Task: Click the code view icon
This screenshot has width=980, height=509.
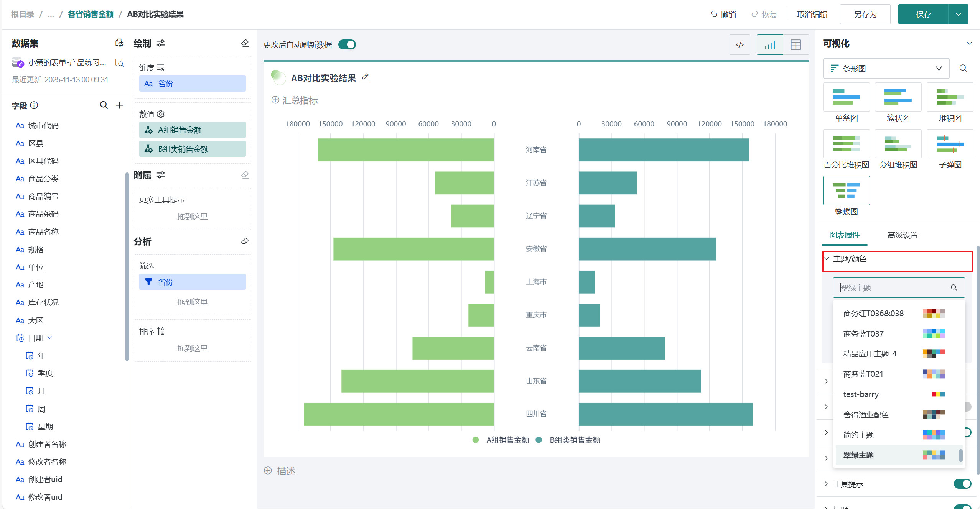Action: pos(740,45)
